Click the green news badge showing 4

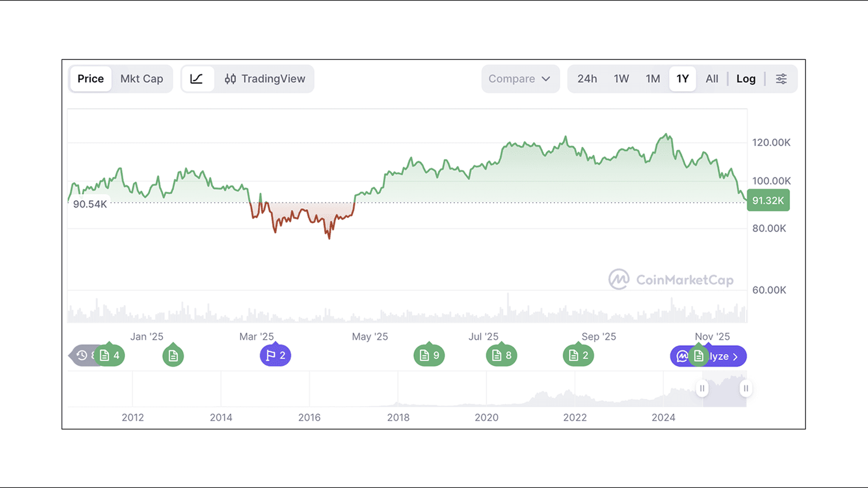point(110,355)
